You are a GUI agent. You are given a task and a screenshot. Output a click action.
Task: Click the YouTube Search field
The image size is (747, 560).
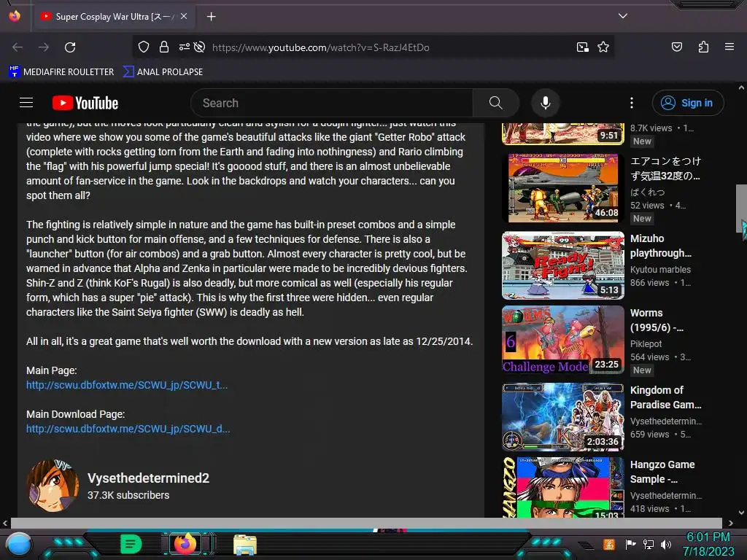(x=331, y=103)
